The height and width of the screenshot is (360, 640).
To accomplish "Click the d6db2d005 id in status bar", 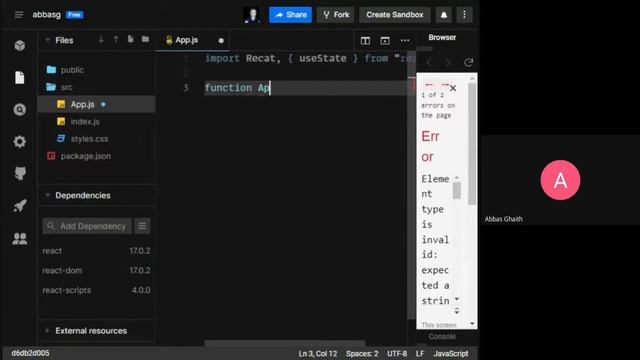I will tap(30, 353).
